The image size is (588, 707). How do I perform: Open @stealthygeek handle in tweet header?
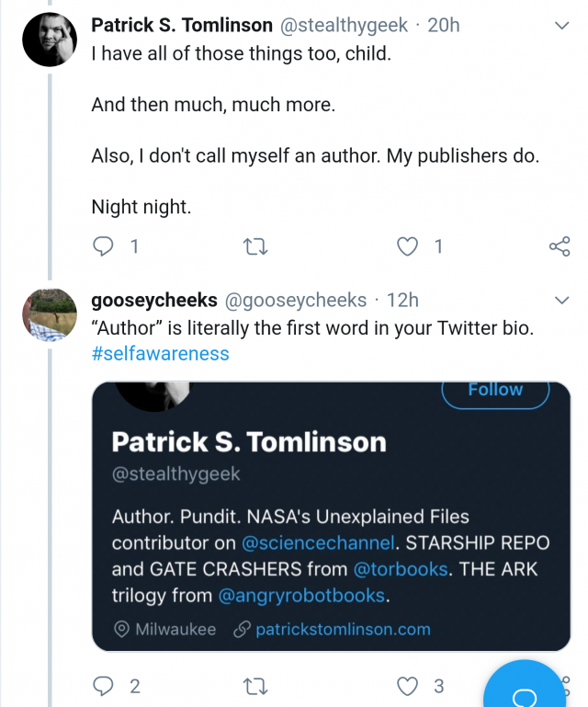point(344,25)
